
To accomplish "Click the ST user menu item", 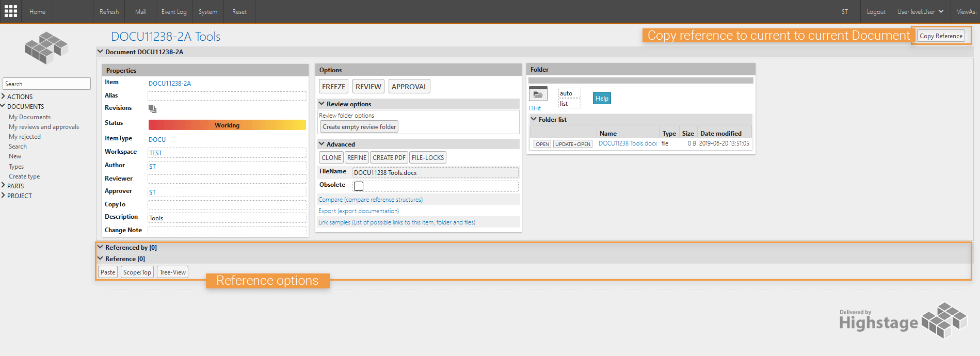I will click(x=844, y=11).
